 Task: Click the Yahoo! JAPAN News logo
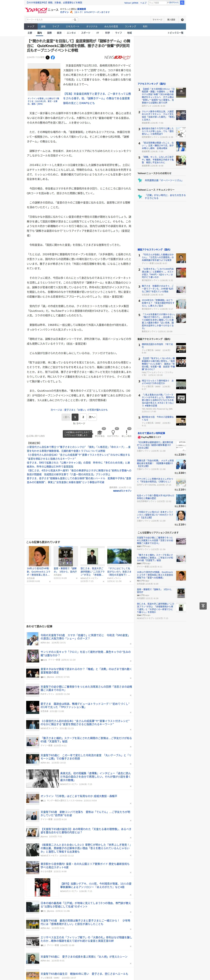click(x=42, y=10)
